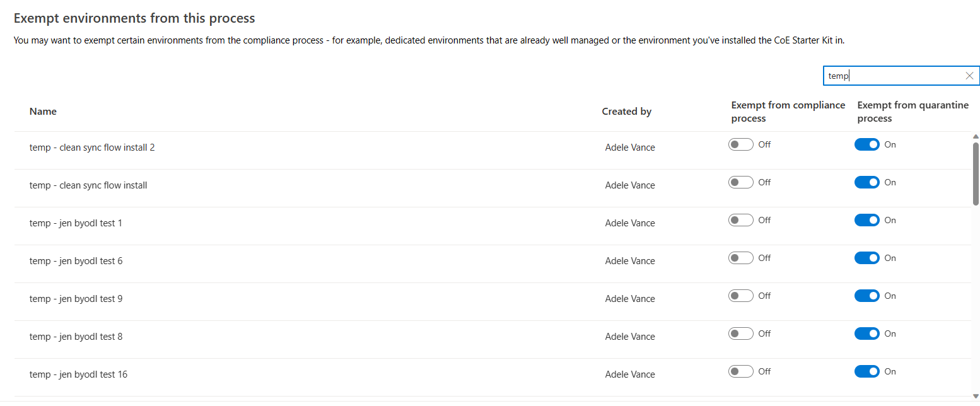Enable compliance exemption for jen byodl test 6
The width and height of the screenshot is (980, 406).
click(x=740, y=258)
